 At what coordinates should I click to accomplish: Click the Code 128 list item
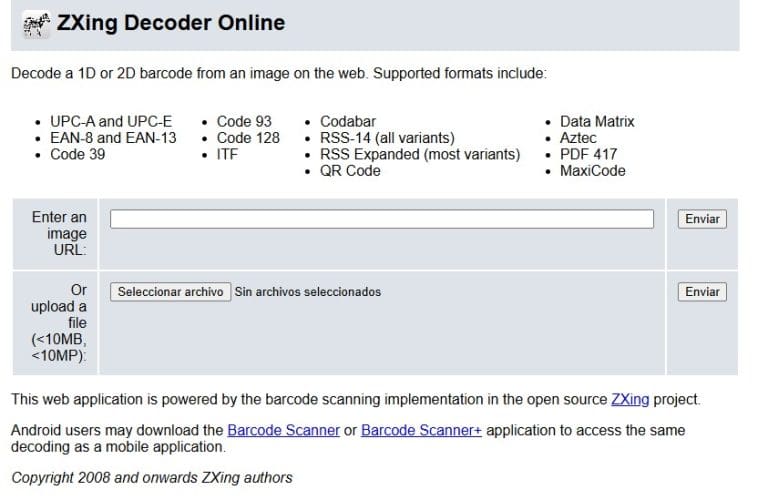(248, 138)
